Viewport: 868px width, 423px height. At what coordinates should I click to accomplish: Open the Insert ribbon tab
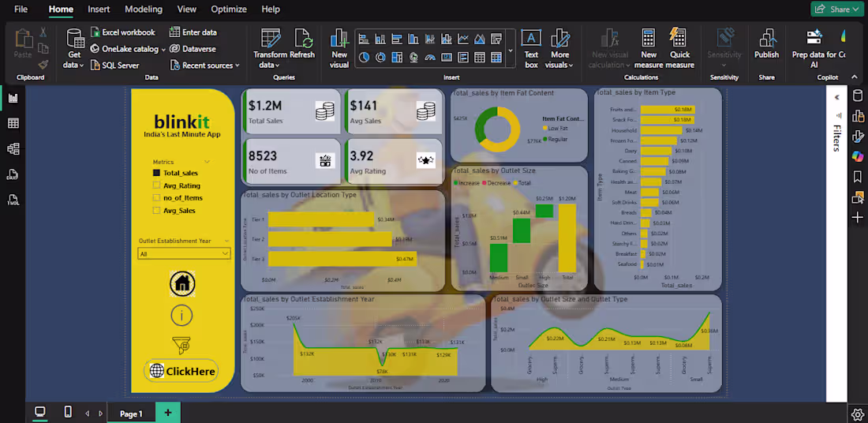pyautogui.click(x=99, y=9)
